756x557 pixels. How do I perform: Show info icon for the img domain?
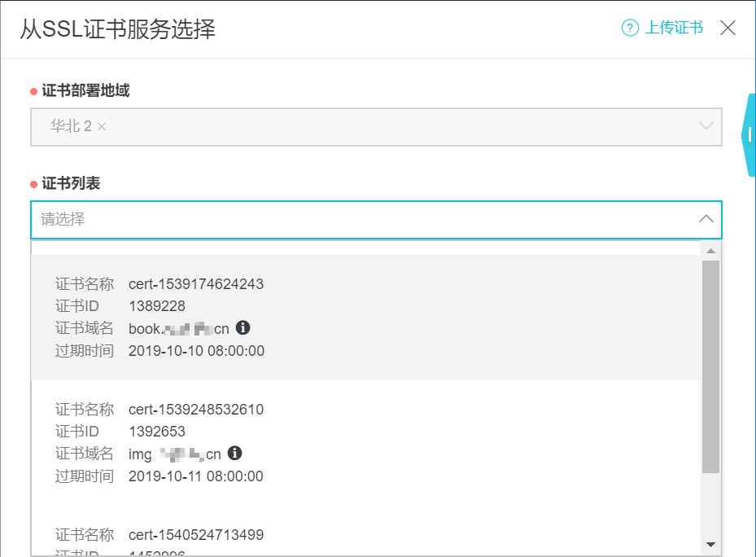tap(234, 454)
